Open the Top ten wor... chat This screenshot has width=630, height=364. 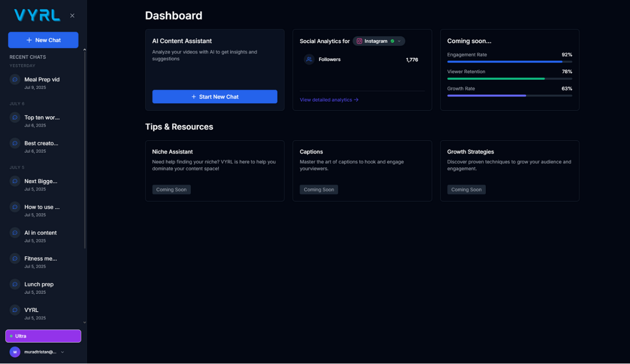(43, 121)
